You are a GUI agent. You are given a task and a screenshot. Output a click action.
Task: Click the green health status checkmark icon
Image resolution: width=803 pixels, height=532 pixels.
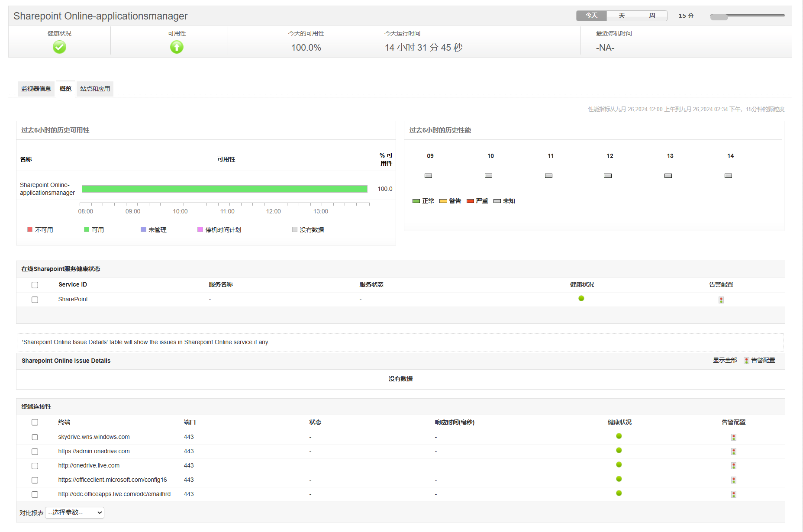click(x=59, y=47)
